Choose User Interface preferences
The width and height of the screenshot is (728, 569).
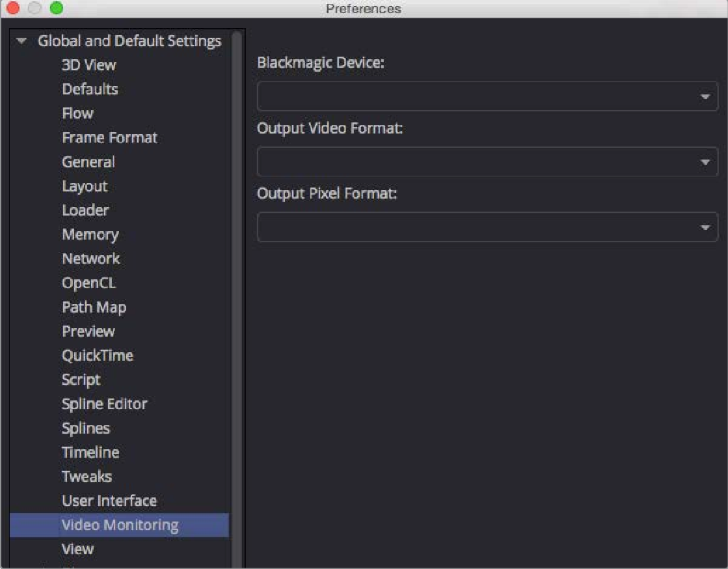point(109,501)
